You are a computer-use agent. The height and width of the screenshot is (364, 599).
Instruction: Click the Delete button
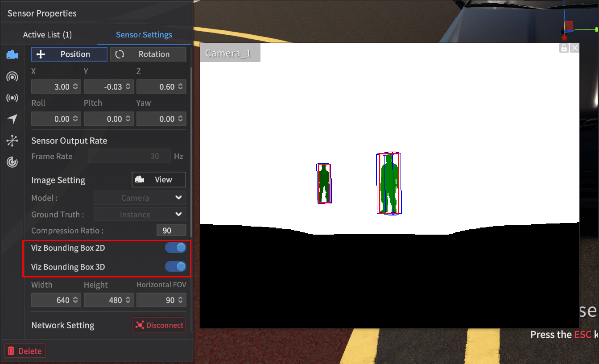25,351
